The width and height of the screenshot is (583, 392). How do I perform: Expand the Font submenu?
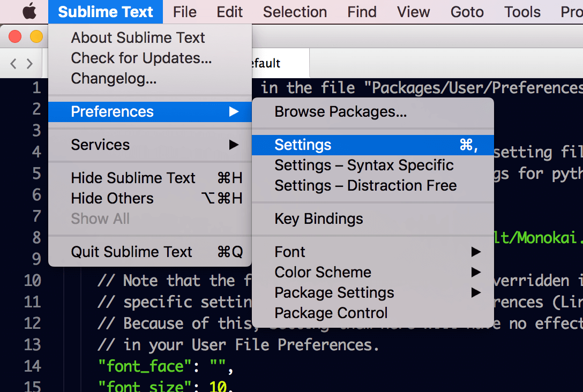click(x=372, y=252)
